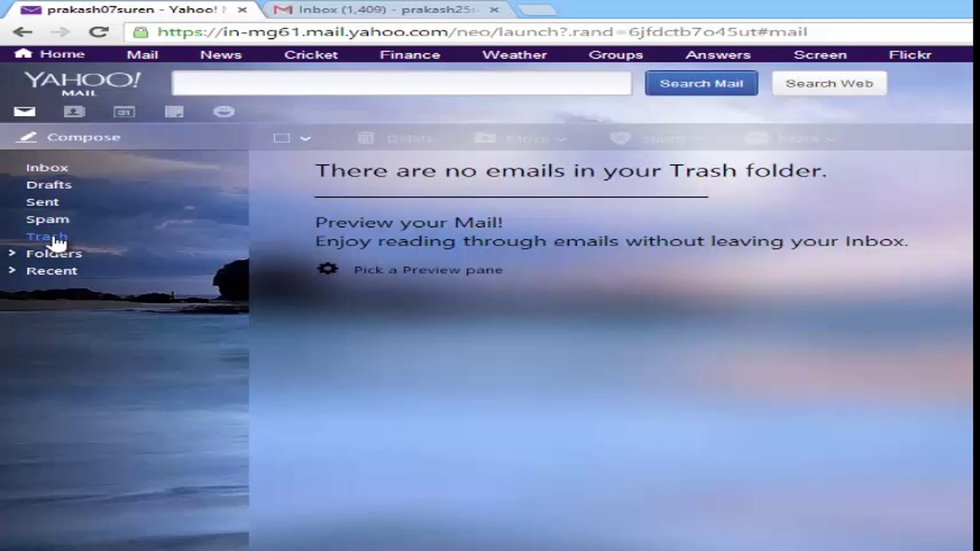Click the browser reload icon

pyautogui.click(x=98, y=32)
